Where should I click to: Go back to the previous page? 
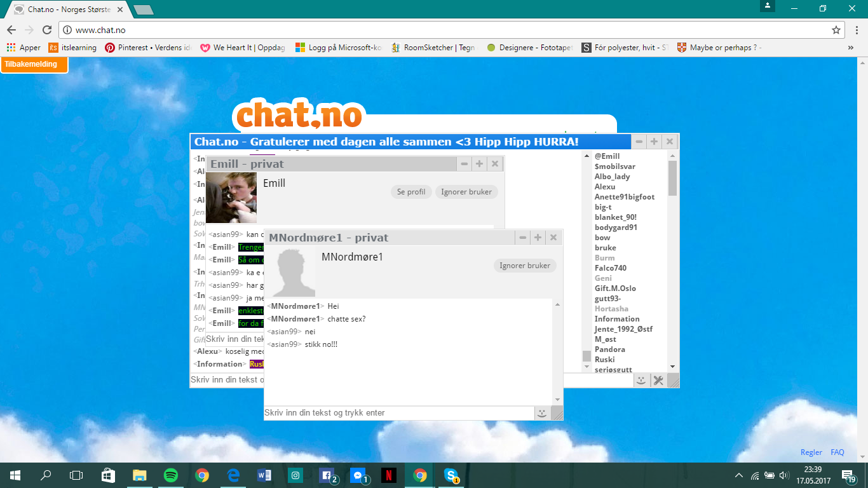[11, 30]
